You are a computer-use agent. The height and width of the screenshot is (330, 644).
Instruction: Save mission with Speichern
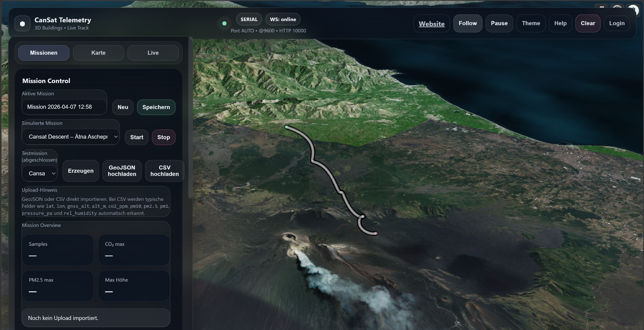156,107
